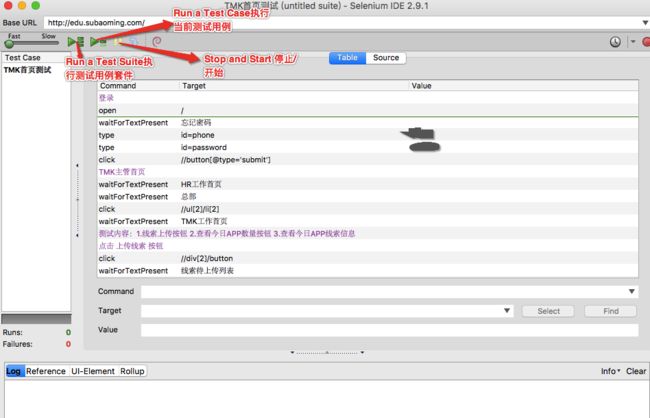
Task: Click the Fast/Slow speed slider handle
Action: pos(9,44)
